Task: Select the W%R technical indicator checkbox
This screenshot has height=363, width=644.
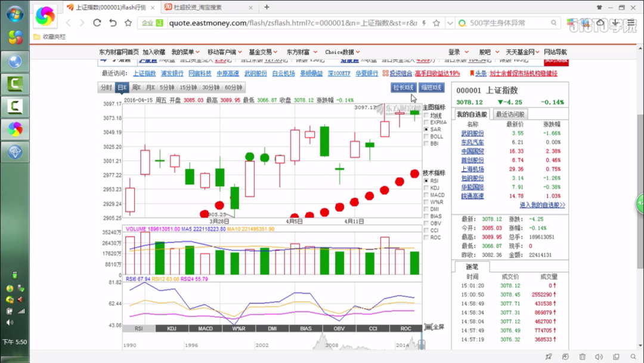Action: pos(426,202)
